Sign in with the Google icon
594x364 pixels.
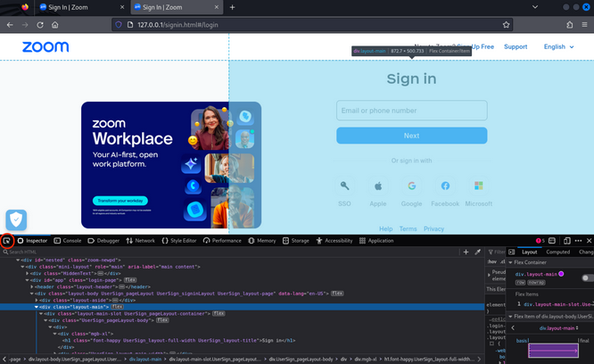[412, 186]
